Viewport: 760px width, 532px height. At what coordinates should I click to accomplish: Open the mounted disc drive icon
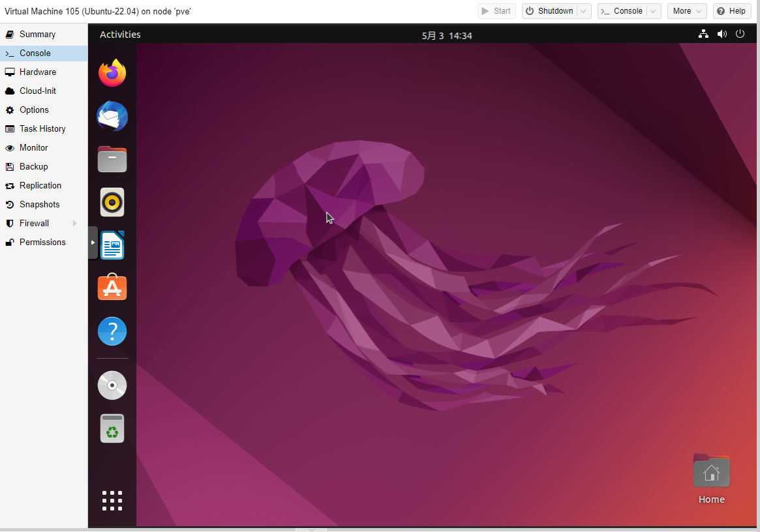pos(112,385)
